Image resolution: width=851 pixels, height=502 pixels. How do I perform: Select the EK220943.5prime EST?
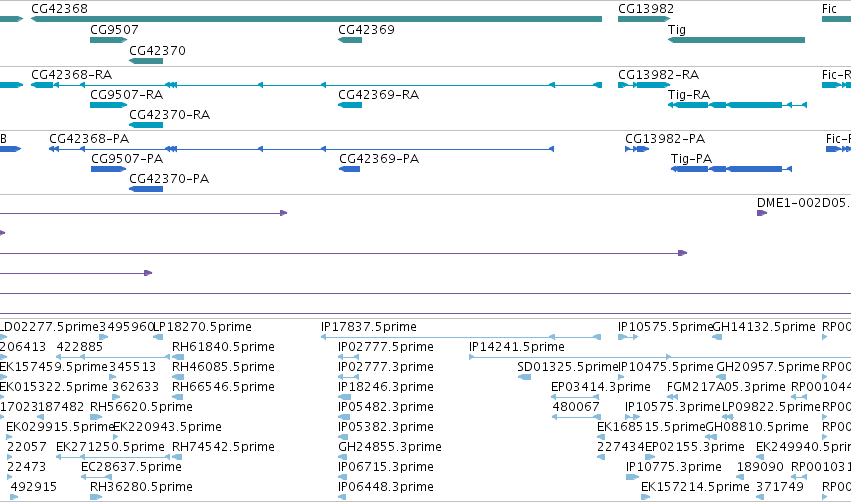point(116,437)
